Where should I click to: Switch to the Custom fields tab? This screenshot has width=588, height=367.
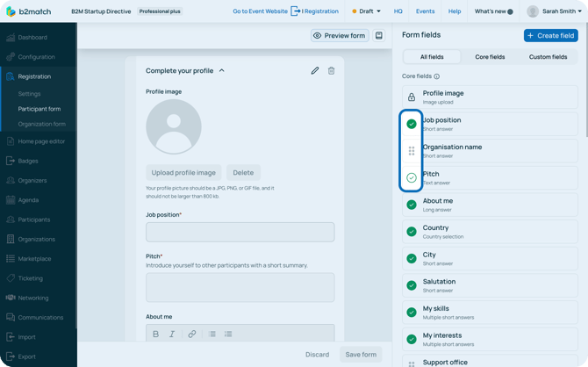pos(548,57)
